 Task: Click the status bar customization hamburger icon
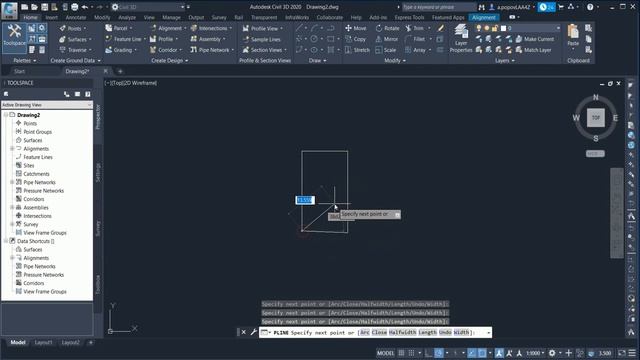point(632,353)
